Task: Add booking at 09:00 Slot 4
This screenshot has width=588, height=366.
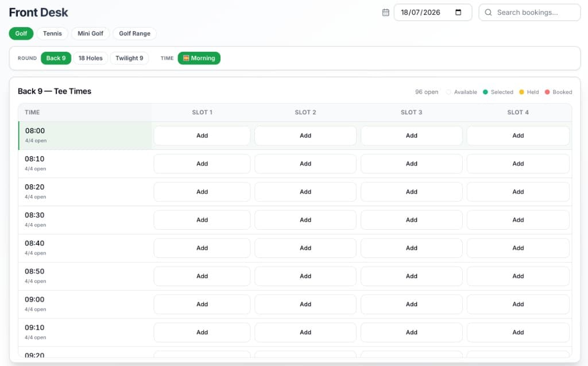Action: coord(518,305)
